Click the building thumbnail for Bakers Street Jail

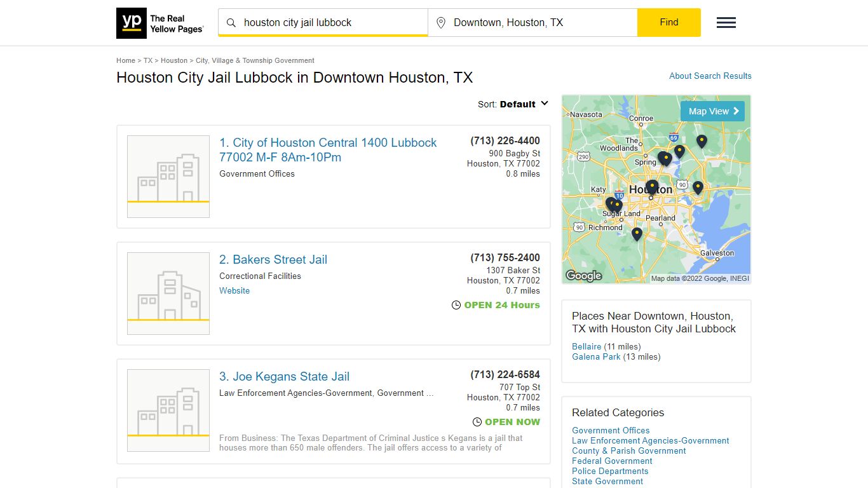tap(168, 294)
